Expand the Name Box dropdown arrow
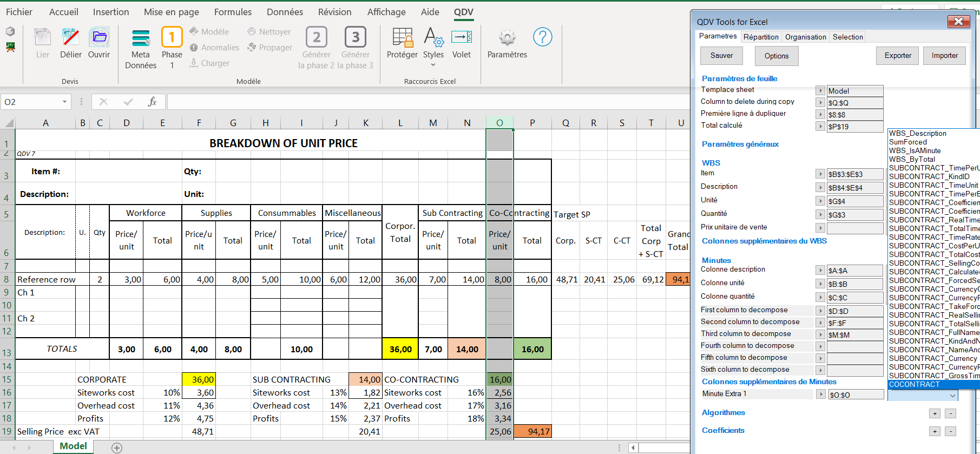980x454 pixels. tap(64, 102)
